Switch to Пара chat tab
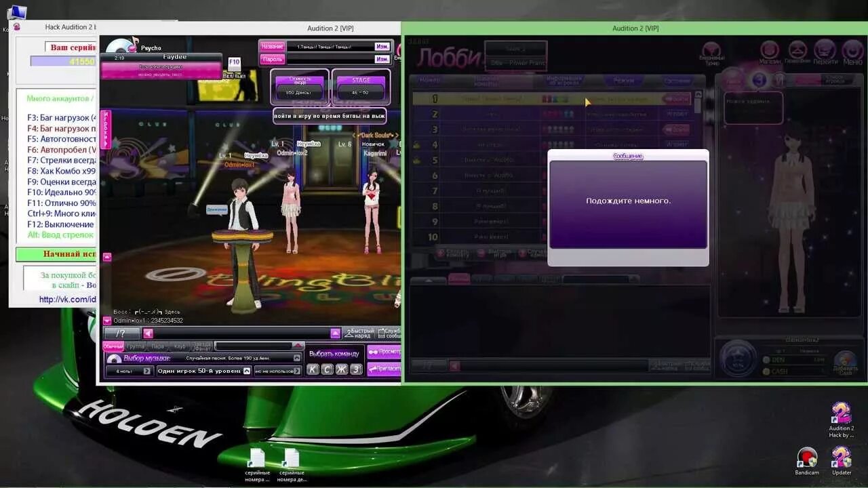Screen dimensions: 868x488 tap(158, 346)
